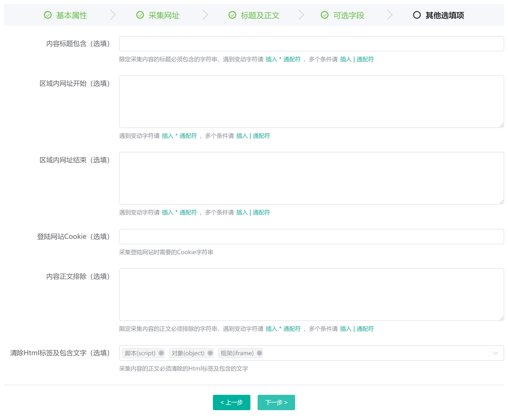Click the 其他选填项 step circle icon
Image resolution: width=508 pixels, height=420 pixels.
pyautogui.click(x=416, y=15)
